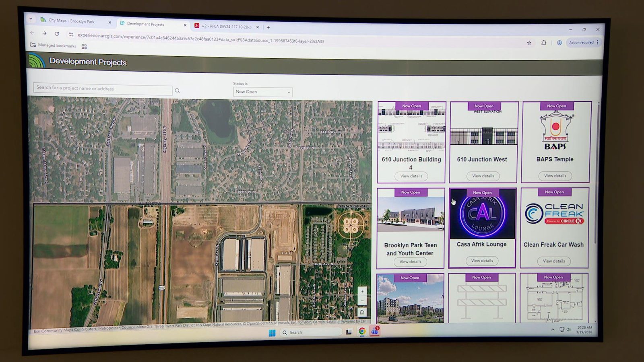
Task: View details for Clean Freak Car Wash
Action: (x=554, y=261)
